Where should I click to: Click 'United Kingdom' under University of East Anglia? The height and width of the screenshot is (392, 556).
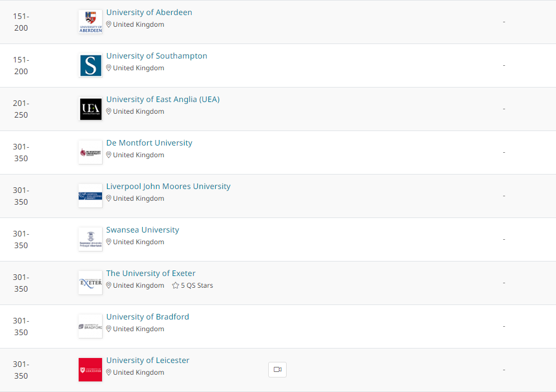point(139,112)
